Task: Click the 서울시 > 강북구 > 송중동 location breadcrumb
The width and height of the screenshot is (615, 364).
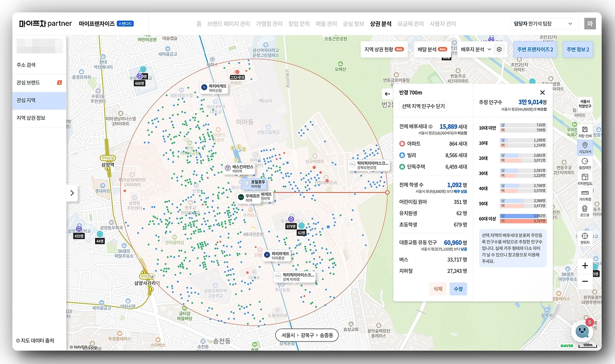Action: [307, 335]
